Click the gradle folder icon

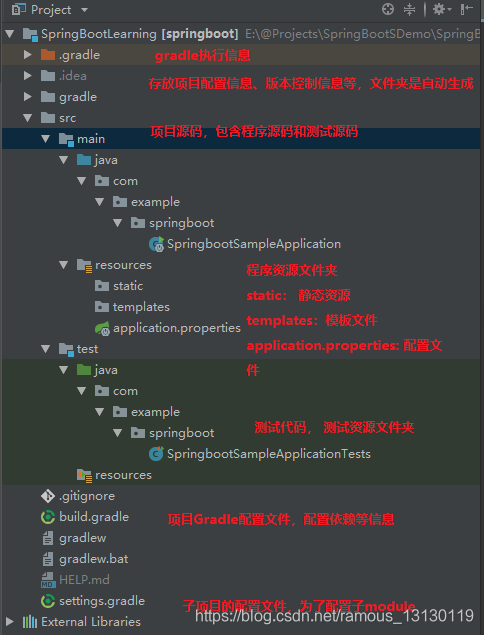click(48, 96)
